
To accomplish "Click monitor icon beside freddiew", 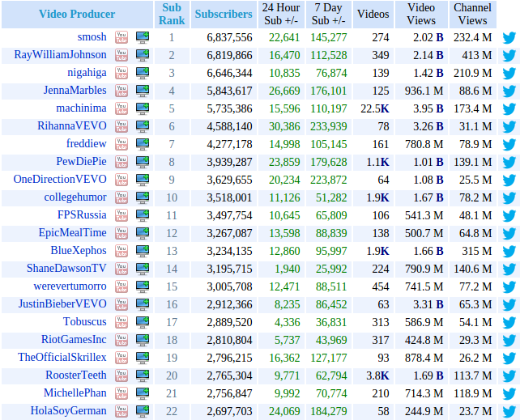I will pyautogui.click(x=143, y=144).
